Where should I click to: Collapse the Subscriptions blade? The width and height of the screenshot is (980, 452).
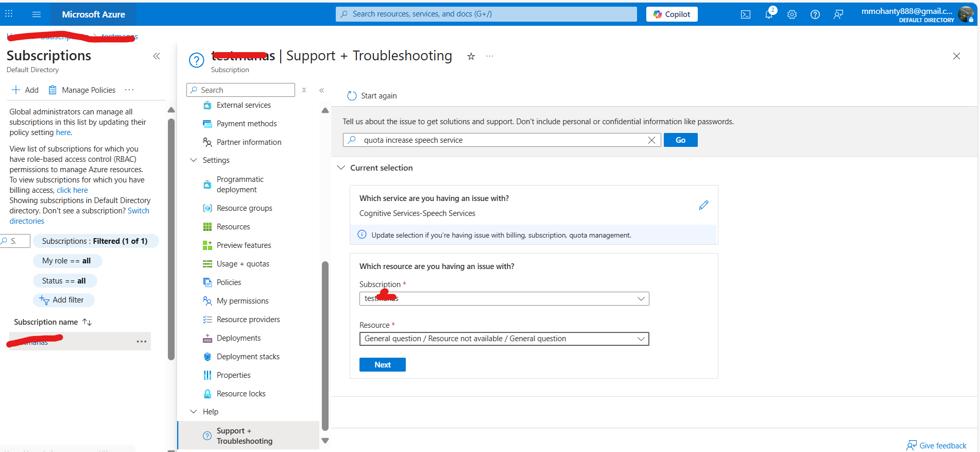coord(157,56)
